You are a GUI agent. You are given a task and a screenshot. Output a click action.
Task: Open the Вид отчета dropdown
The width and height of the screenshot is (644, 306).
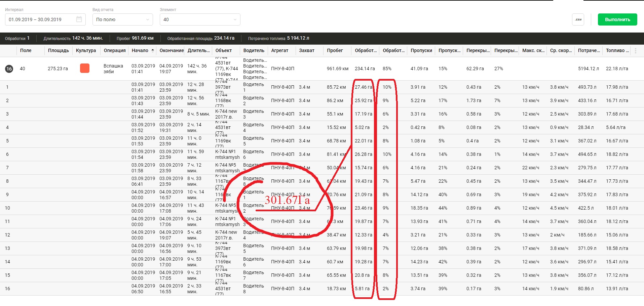[x=122, y=19]
